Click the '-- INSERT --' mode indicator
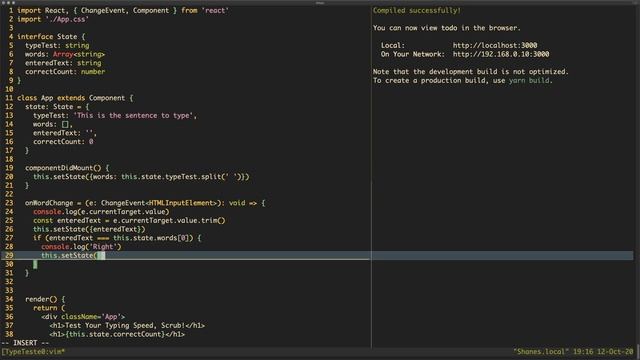640x360 pixels. tap(25, 343)
